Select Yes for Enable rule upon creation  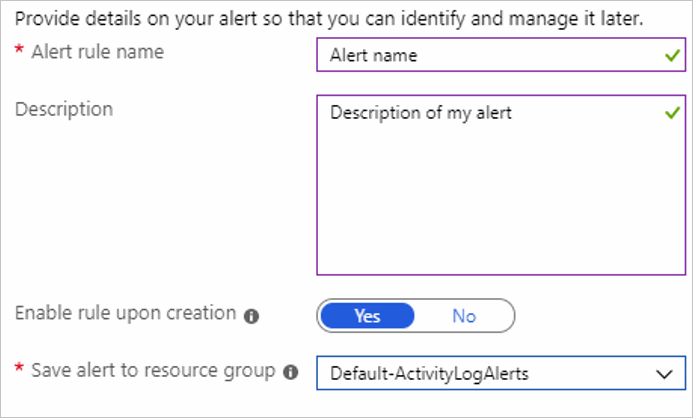[367, 316]
